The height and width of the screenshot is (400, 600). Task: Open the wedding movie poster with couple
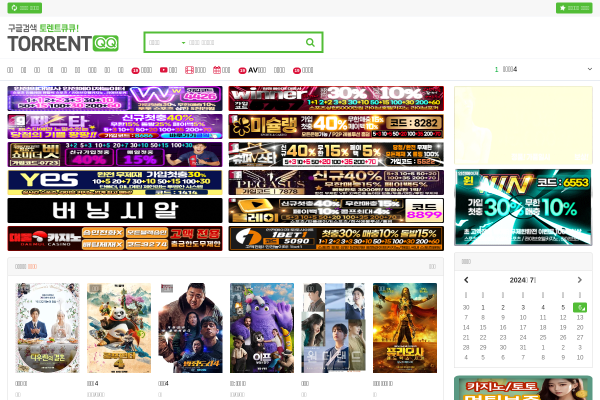coord(47,328)
